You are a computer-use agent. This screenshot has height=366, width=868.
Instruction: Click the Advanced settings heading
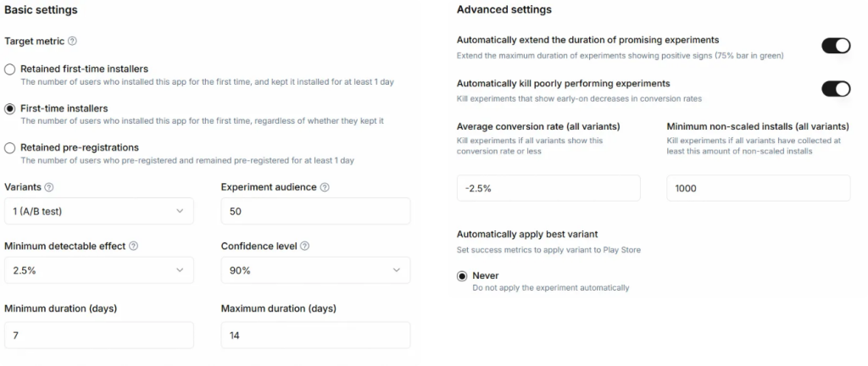pyautogui.click(x=504, y=10)
